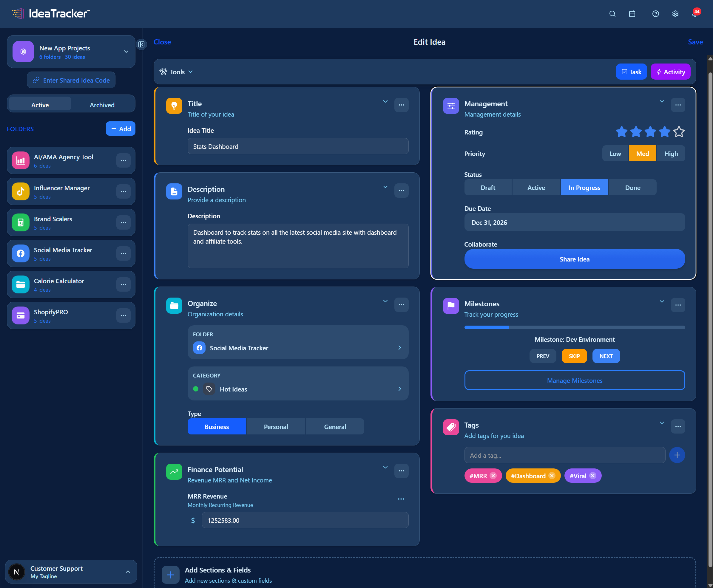This screenshot has width=713, height=588.
Task: Click the plus icon to add a tag
Action: click(677, 455)
